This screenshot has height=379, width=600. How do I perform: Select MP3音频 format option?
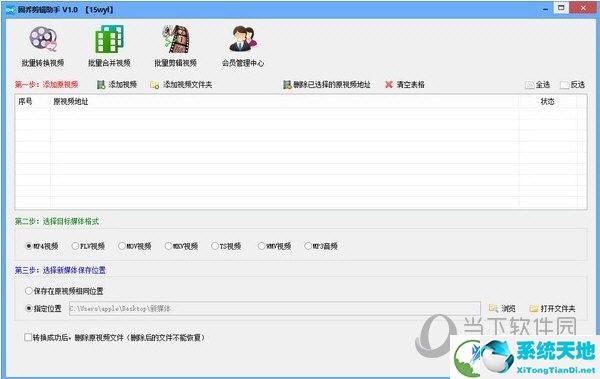click(321, 246)
